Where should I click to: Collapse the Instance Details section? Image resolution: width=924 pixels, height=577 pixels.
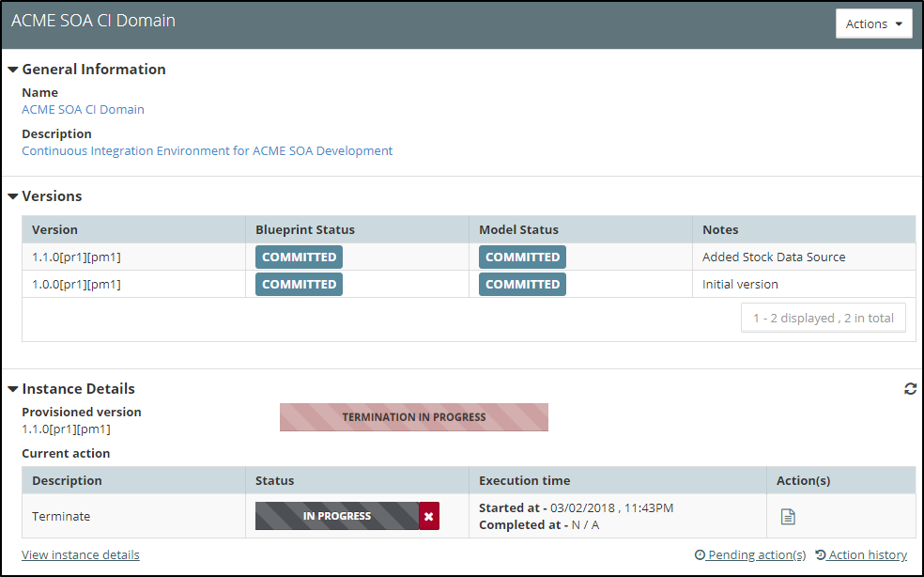coord(13,389)
